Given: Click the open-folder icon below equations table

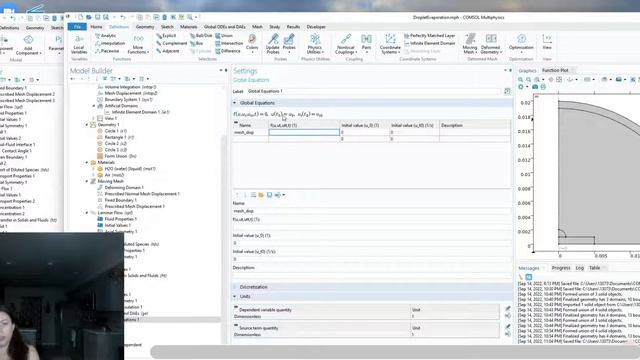Looking at the screenshot, I should click(261, 195).
